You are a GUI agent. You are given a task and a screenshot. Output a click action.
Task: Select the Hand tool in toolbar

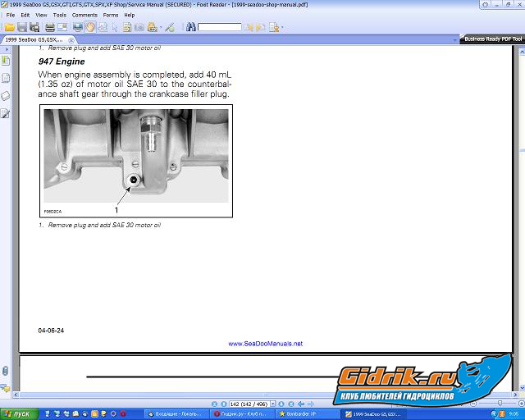[92, 27]
